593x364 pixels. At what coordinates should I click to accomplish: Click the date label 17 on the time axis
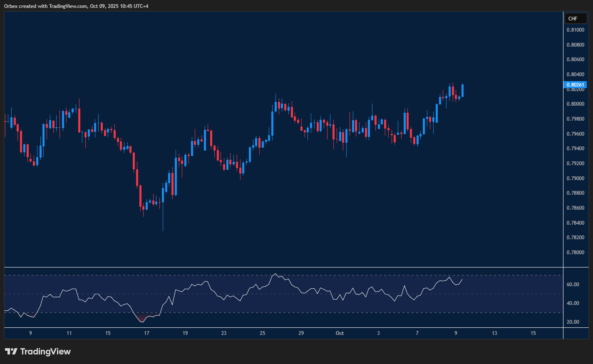click(146, 333)
